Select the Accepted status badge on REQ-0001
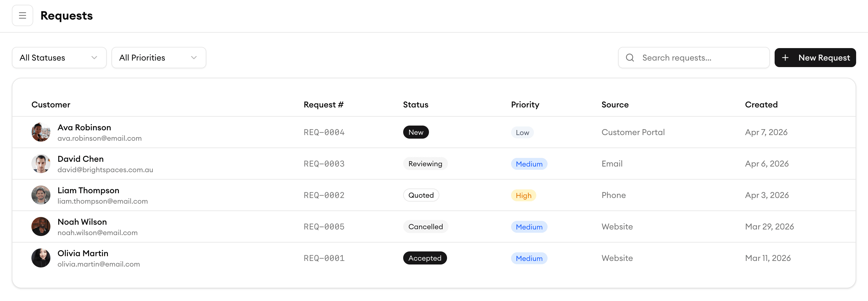Screen dimensions: 868x301 [x=425, y=258]
